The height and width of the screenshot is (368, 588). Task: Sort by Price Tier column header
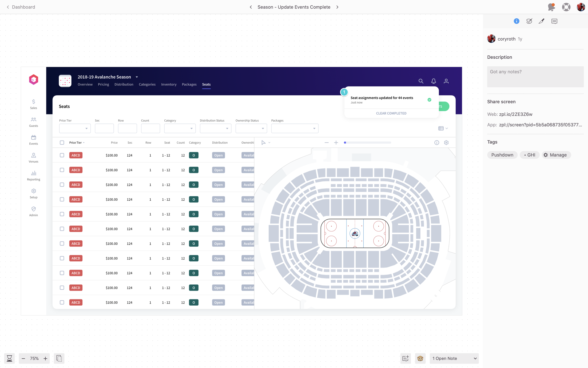pos(77,143)
